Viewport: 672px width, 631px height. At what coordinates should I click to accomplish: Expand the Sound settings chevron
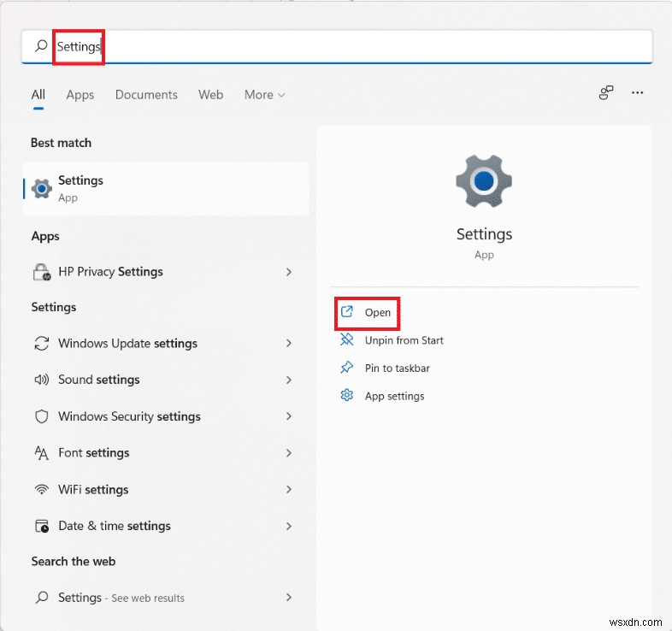pos(289,380)
